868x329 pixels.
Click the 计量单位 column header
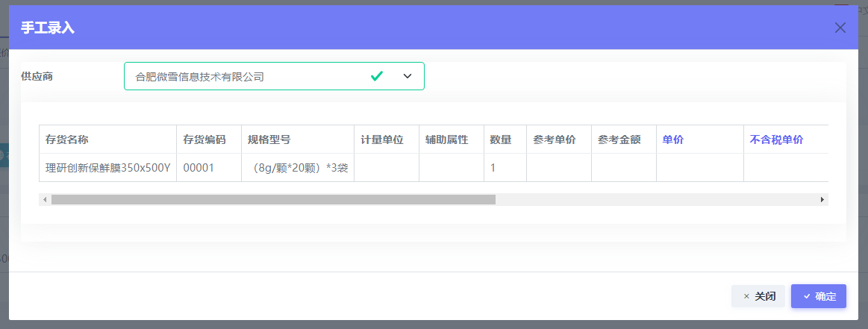pos(387,140)
